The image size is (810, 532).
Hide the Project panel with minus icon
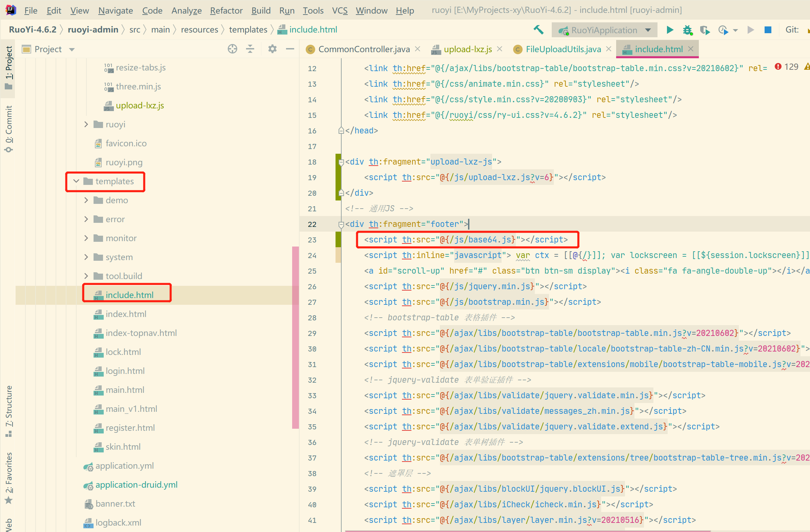[x=290, y=49]
